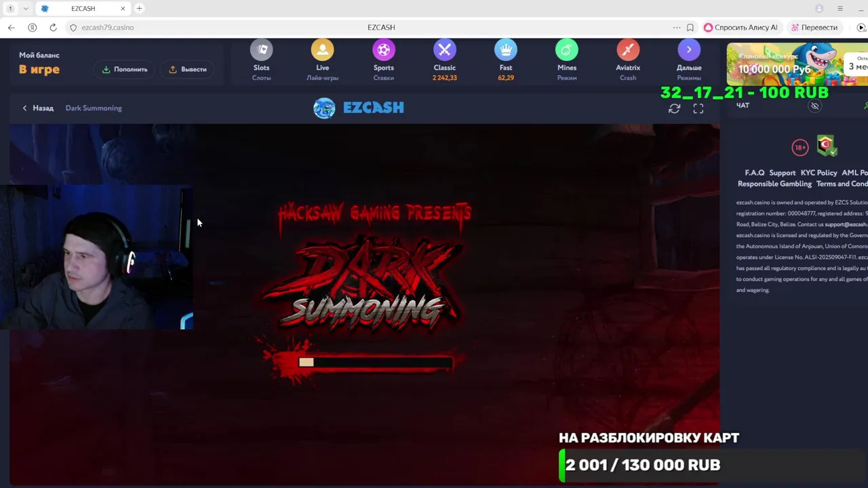The image size is (868, 488).
Task: Open the clan contest 10 000 000 Руб banner
Action: (x=797, y=63)
